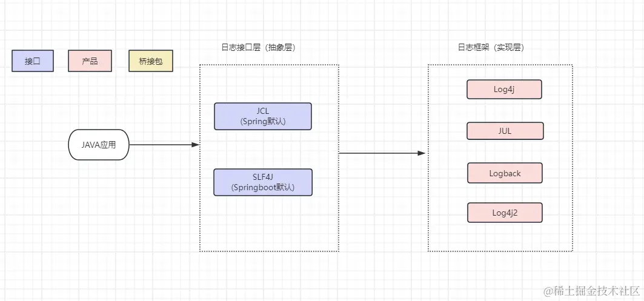The width and height of the screenshot is (644, 301).
Task: Select the yellow 桥接包 legend box
Action: (151, 61)
